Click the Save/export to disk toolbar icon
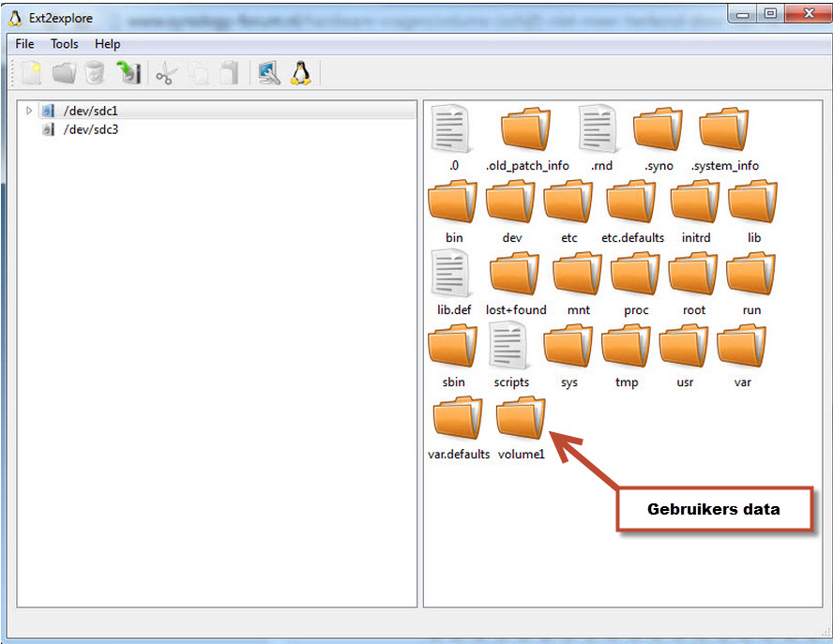This screenshot has height=644, width=833. tap(127, 73)
